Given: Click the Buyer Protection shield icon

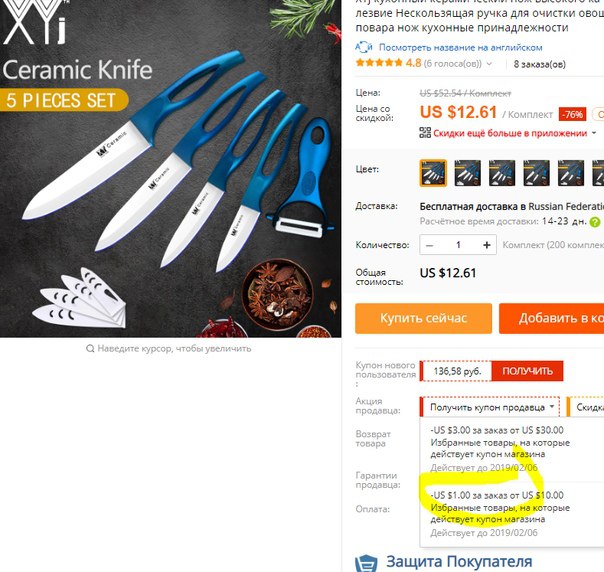Looking at the screenshot, I should click(366, 563).
